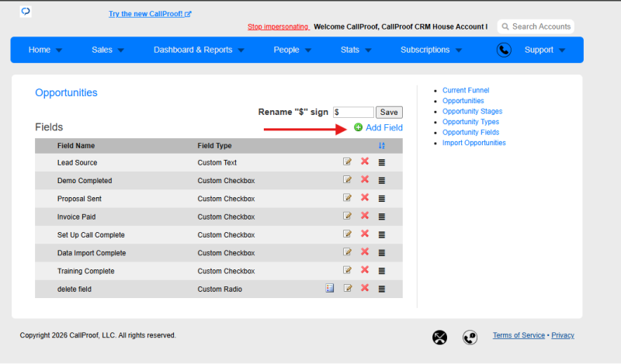Open options list for delete field row
Screen dimensions: 621x364
[x=329, y=289]
